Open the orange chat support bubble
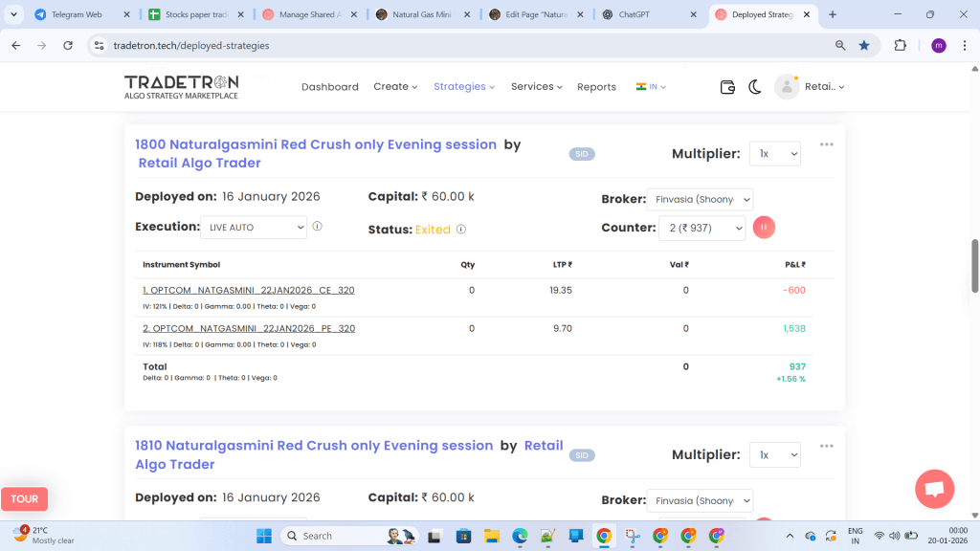Image resolution: width=980 pixels, height=551 pixels. pyautogui.click(x=934, y=489)
